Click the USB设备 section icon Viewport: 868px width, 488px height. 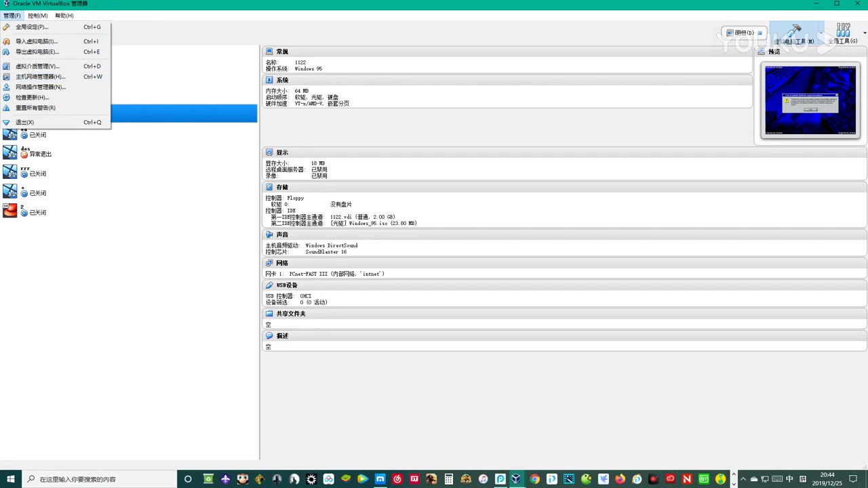pyautogui.click(x=269, y=285)
